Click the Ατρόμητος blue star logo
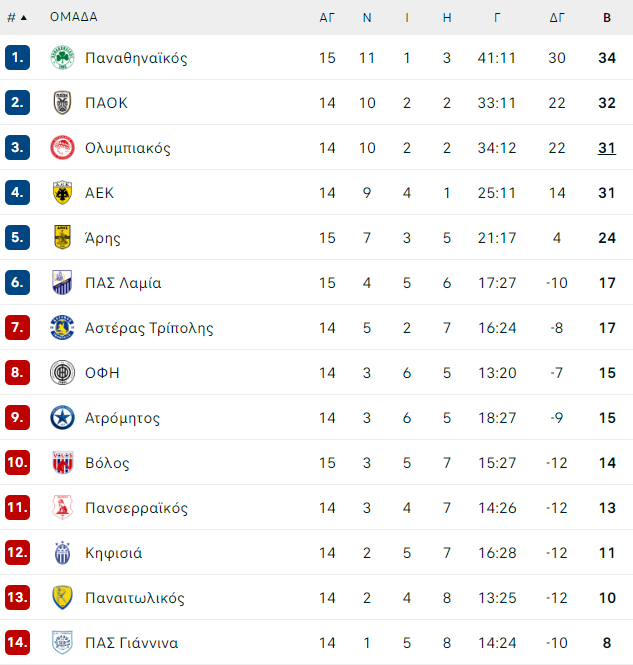The image size is (633, 665). [62, 417]
